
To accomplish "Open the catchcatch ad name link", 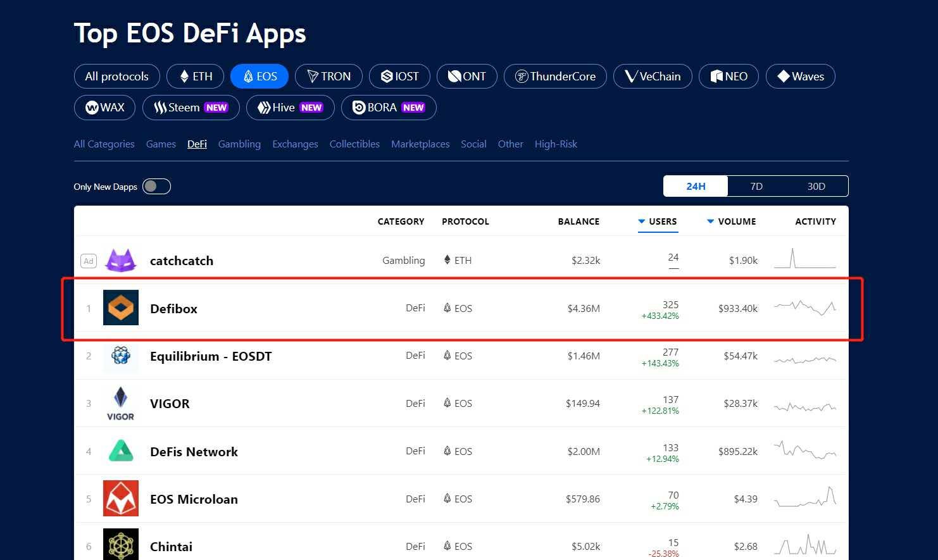I will 181,260.
